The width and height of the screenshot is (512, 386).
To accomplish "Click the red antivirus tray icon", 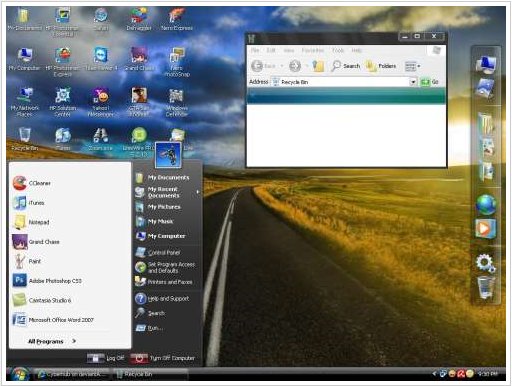I will pos(461,374).
